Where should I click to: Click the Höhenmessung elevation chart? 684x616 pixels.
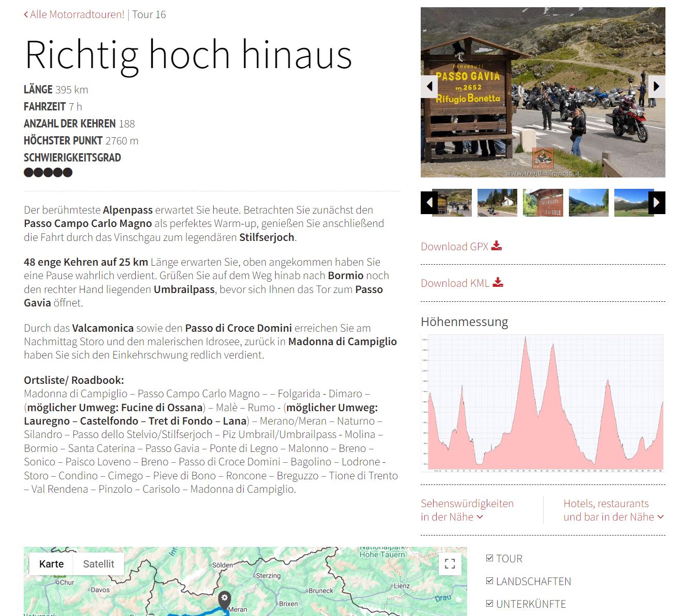[x=543, y=403]
